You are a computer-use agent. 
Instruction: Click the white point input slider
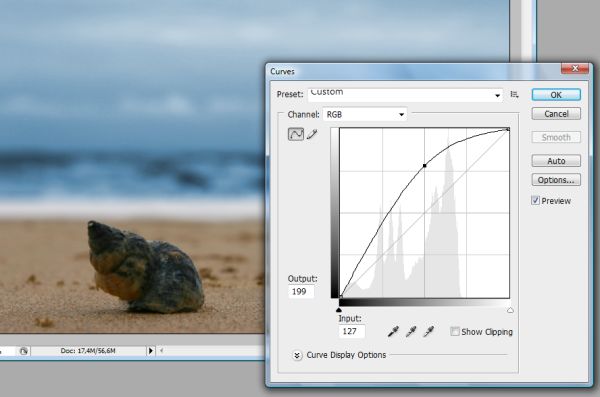510,310
